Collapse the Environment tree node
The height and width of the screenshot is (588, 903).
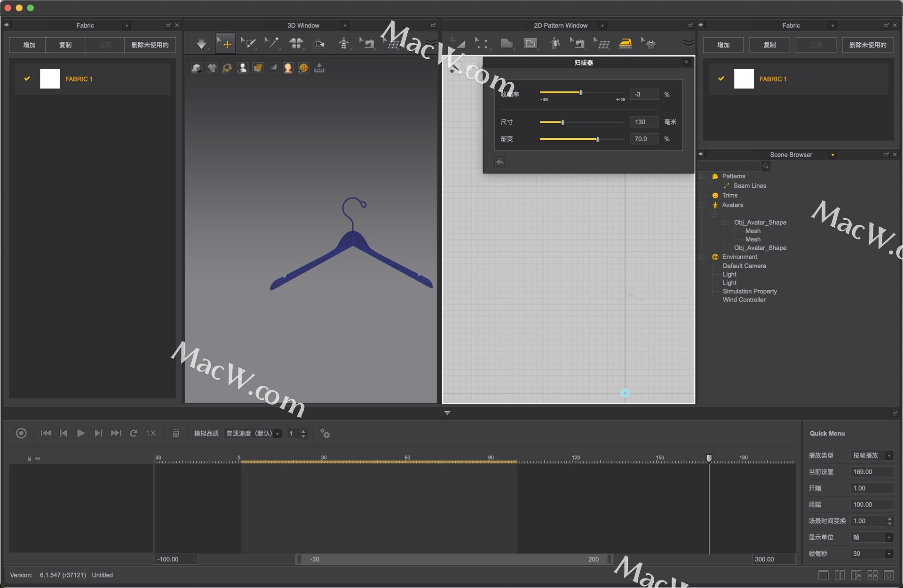[x=702, y=257]
